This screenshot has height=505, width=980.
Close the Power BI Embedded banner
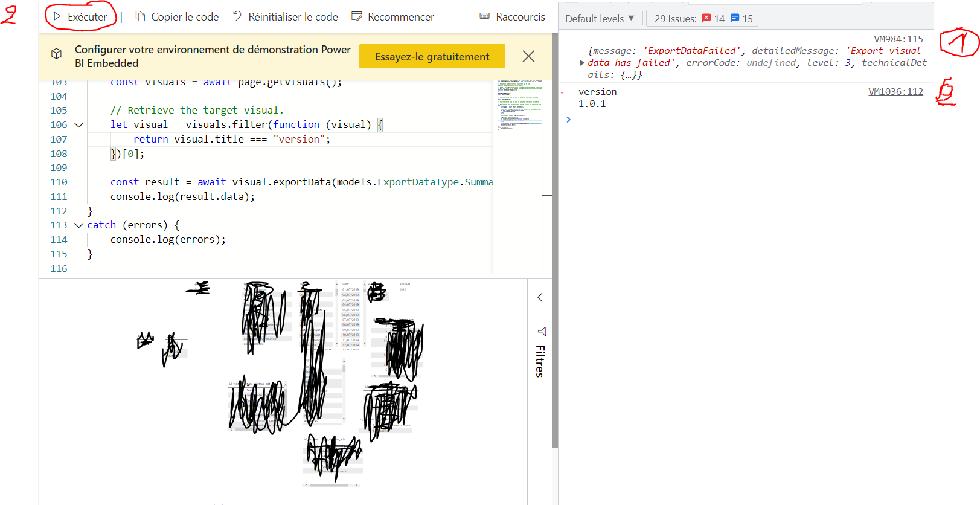pos(528,56)
